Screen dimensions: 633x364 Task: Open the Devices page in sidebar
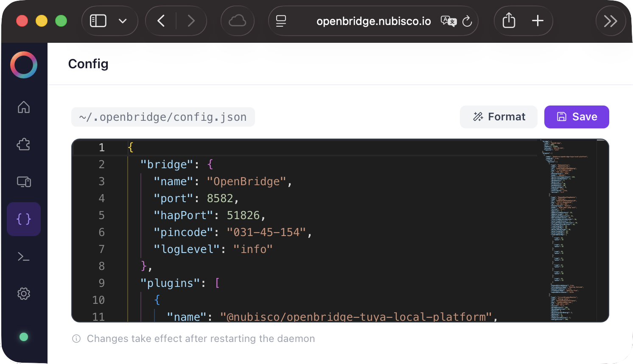point(24,182)
